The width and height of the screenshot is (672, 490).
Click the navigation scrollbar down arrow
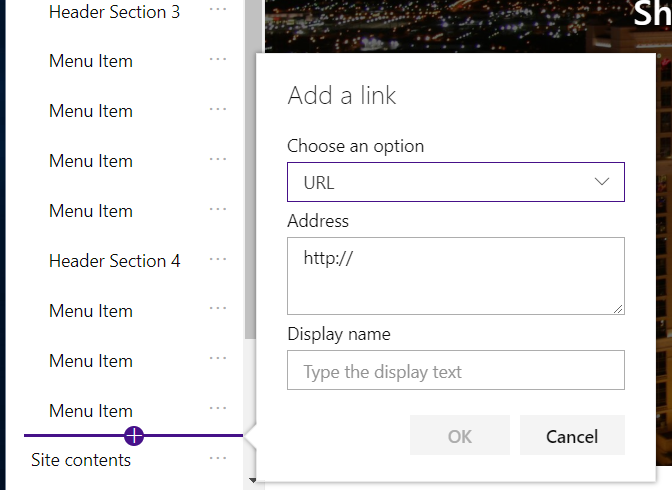[252, 481]
